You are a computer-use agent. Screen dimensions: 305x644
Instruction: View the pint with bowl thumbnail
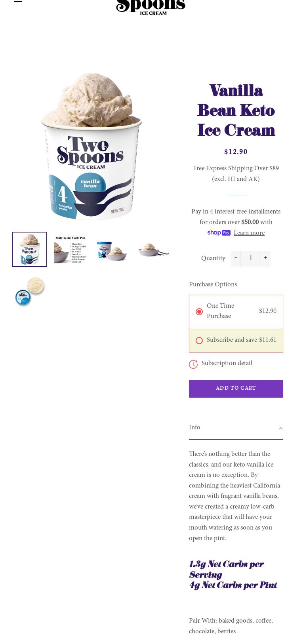pos(112,249)
